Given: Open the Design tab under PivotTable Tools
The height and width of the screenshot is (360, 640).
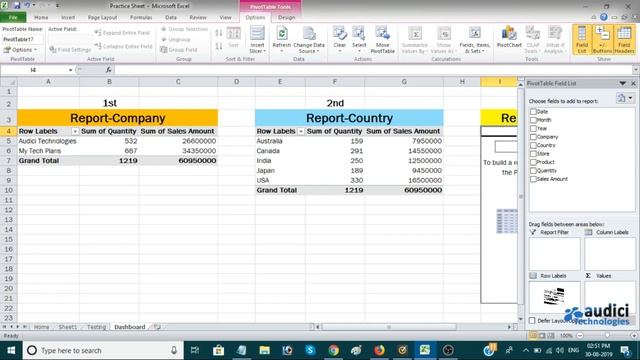Looking at the screenshot, I should pos(286,18).
